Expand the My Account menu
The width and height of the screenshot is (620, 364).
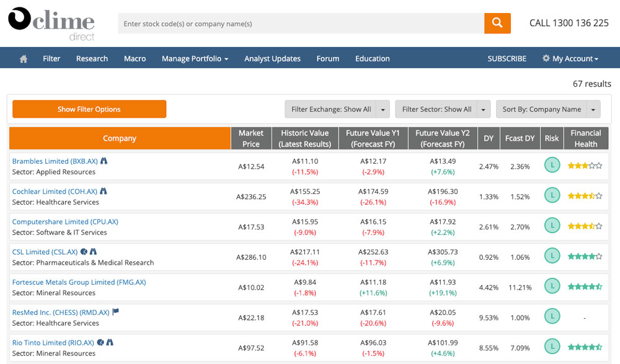pos(570,58)
